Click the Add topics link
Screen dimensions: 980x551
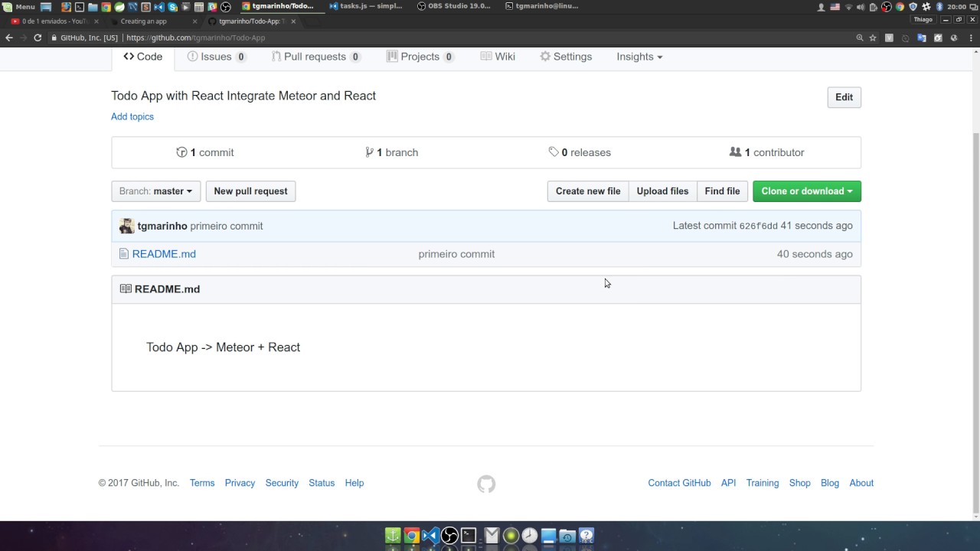[x=132, y=116]
